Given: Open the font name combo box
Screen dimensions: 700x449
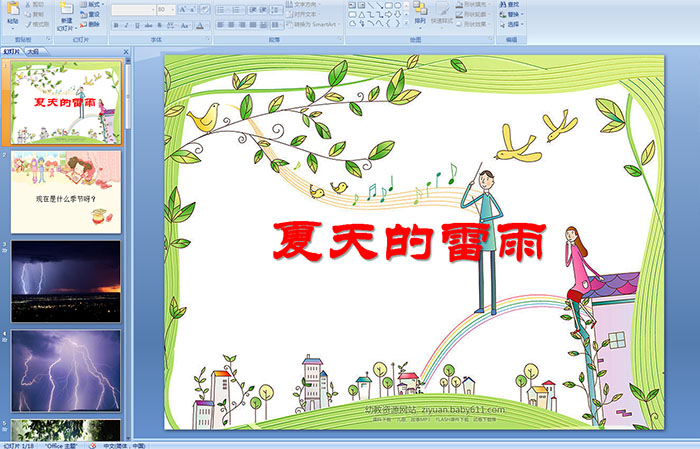Looking at the screenshot, I should [133, 9].
